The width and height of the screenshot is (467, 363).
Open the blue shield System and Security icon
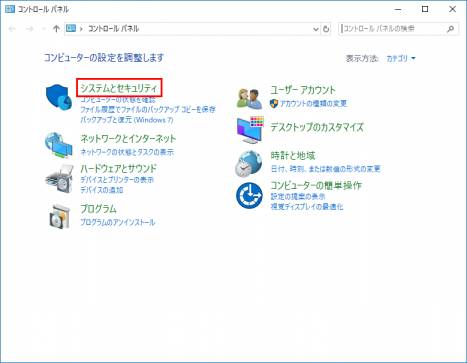[59, 97]
